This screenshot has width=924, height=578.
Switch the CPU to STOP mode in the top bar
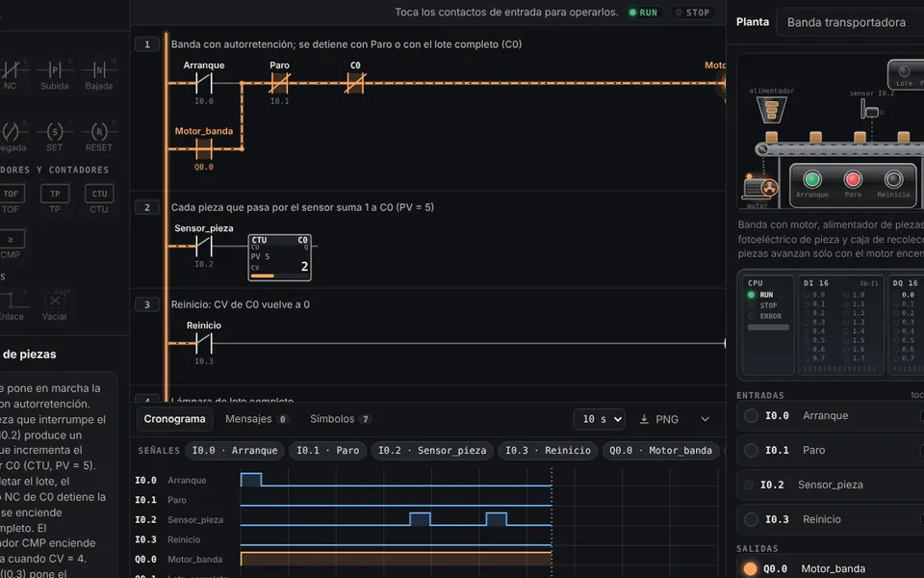(693, 13)
